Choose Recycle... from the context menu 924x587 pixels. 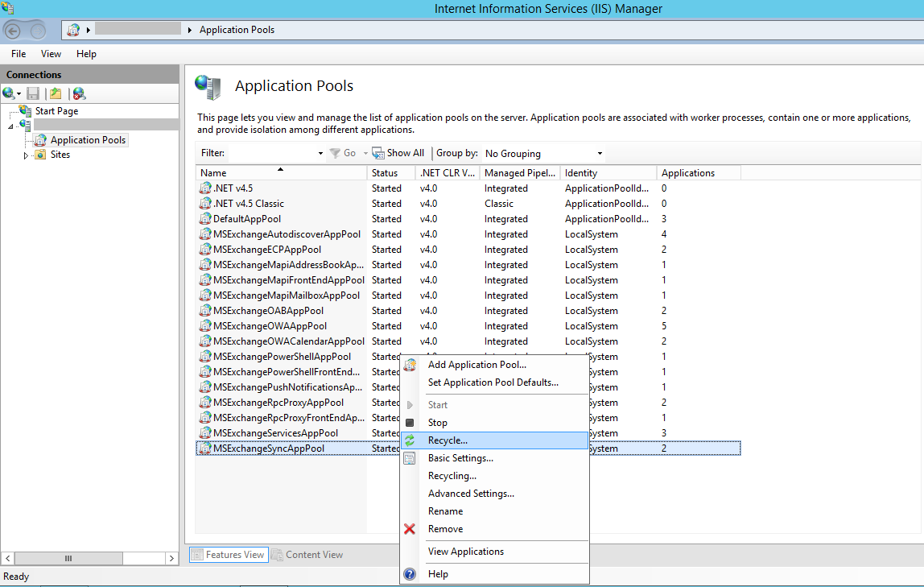pos(494,440)
